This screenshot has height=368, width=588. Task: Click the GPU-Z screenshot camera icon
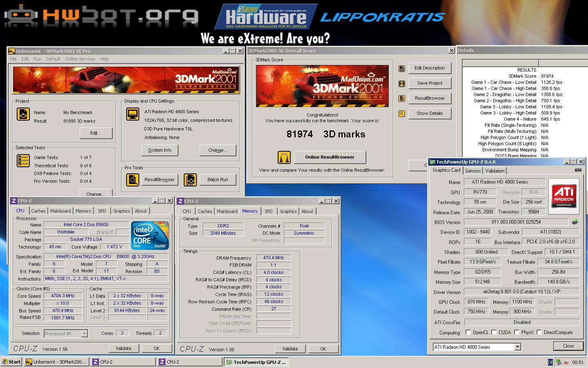click(x=578, y=170)
